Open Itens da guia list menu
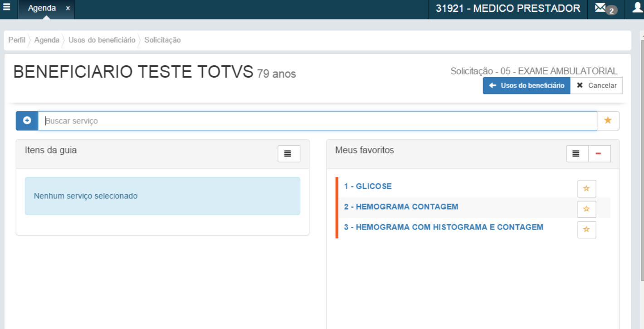Image resolution: width=644 pixels, height=329 pixels. click(289, 154)
